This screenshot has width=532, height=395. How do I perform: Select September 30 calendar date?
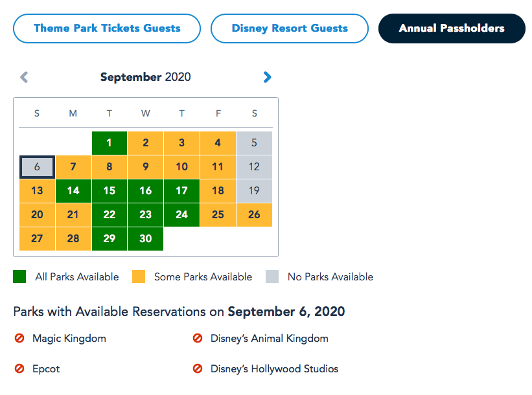click(146, 238)
